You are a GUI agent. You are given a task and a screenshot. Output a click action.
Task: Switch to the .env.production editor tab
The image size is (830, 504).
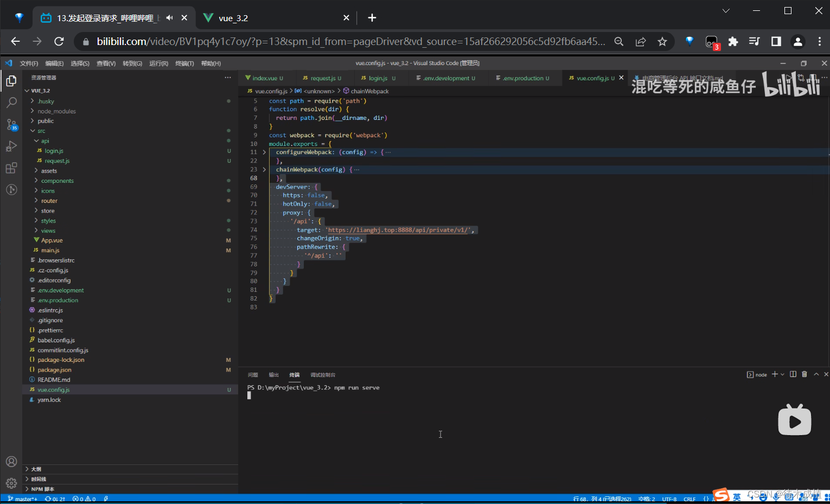[523, 78]
